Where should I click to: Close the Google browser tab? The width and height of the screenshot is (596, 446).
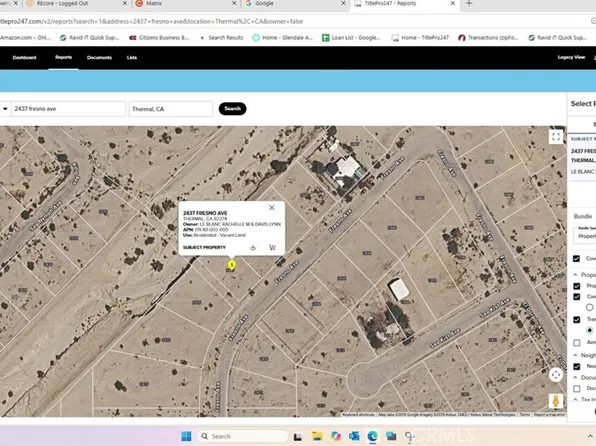tap(343, 3)
